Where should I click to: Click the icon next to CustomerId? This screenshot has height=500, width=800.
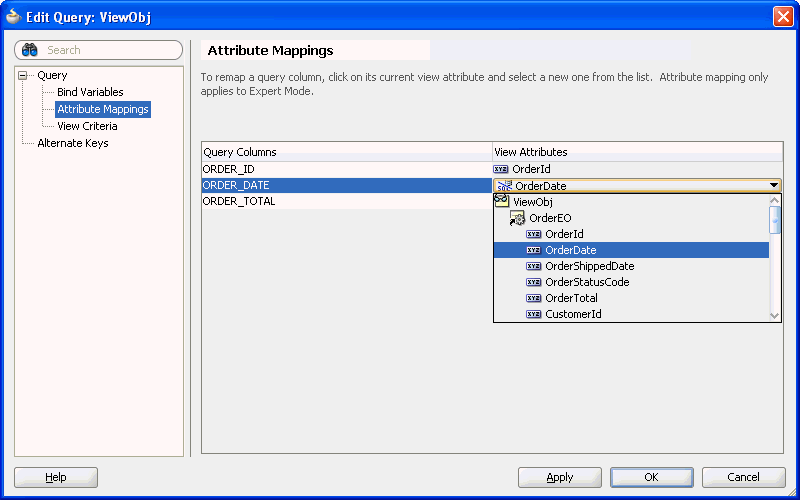point(533,314)
